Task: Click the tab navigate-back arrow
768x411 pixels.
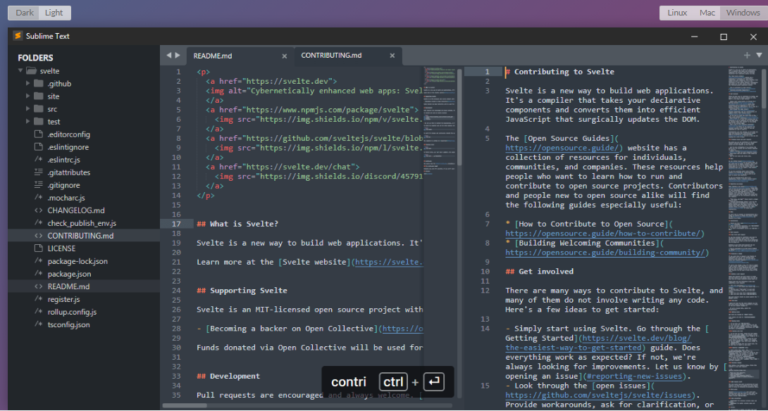Action: [168, 55]
